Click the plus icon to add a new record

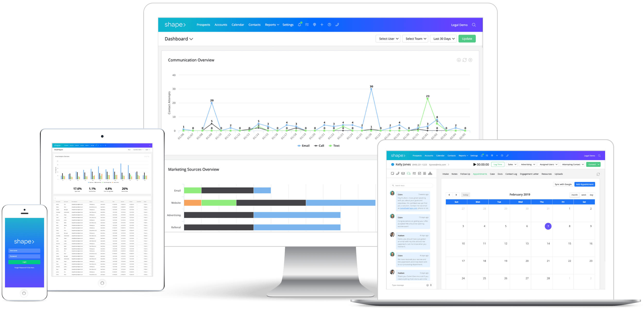pyautogui.click(x=321, y=25)
